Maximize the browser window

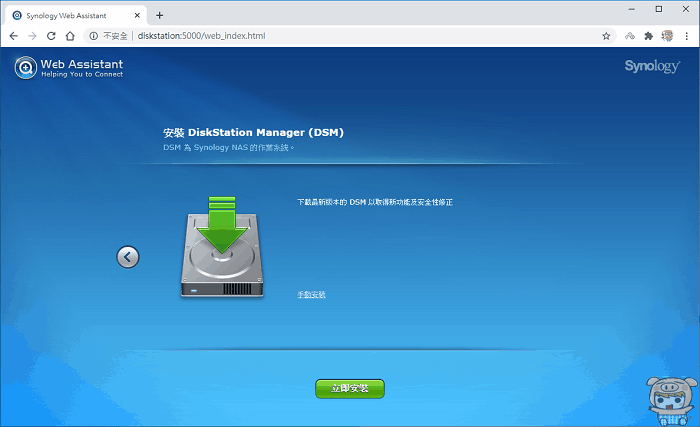coord(658,9)
